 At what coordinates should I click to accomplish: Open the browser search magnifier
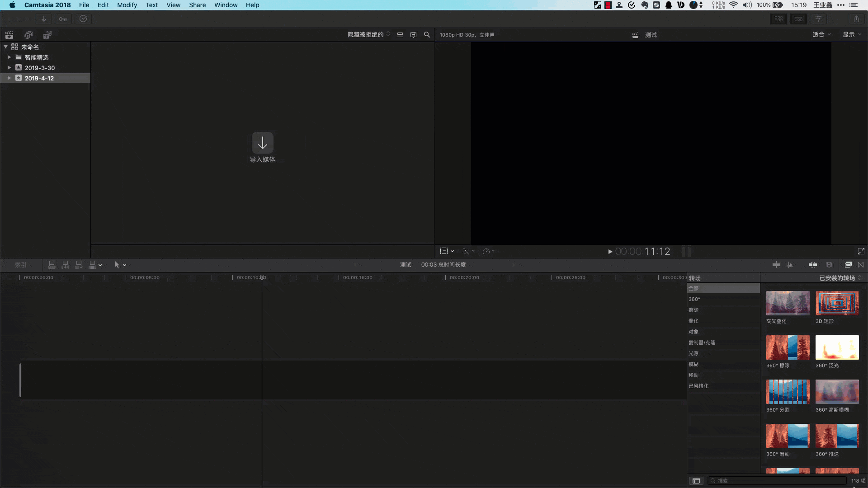pyautogui.click(x=427, y=35)
